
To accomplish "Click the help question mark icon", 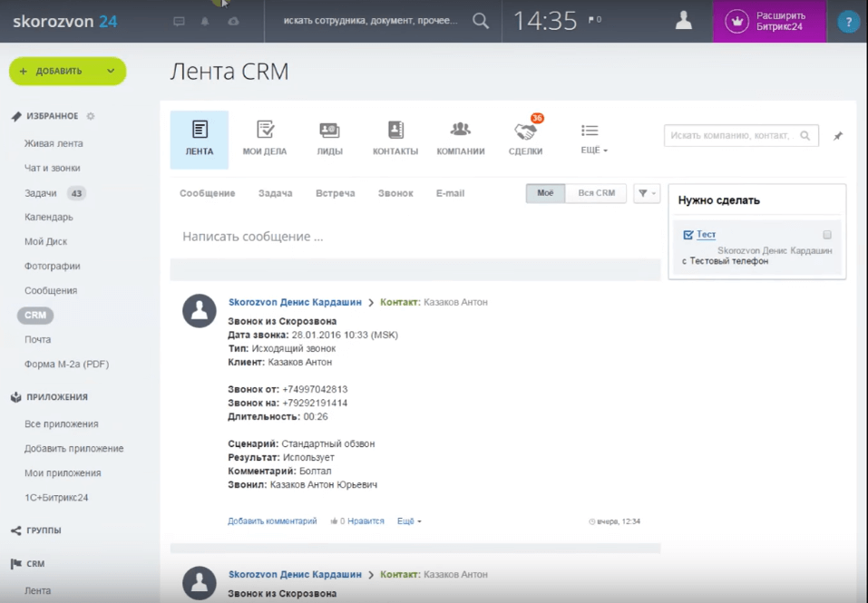I will pyautogui.click(x=848, y=22).
